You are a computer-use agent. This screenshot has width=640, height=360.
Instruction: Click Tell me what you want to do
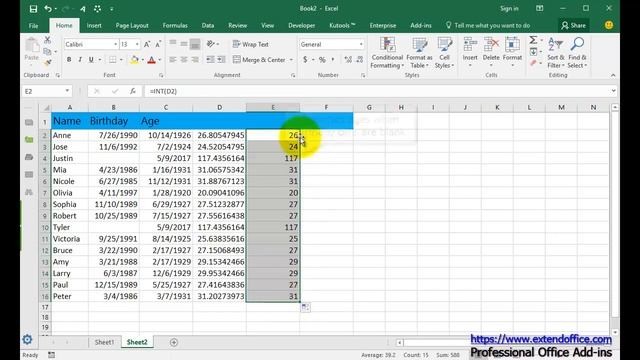pyautogui.click(x=488, y=25)
